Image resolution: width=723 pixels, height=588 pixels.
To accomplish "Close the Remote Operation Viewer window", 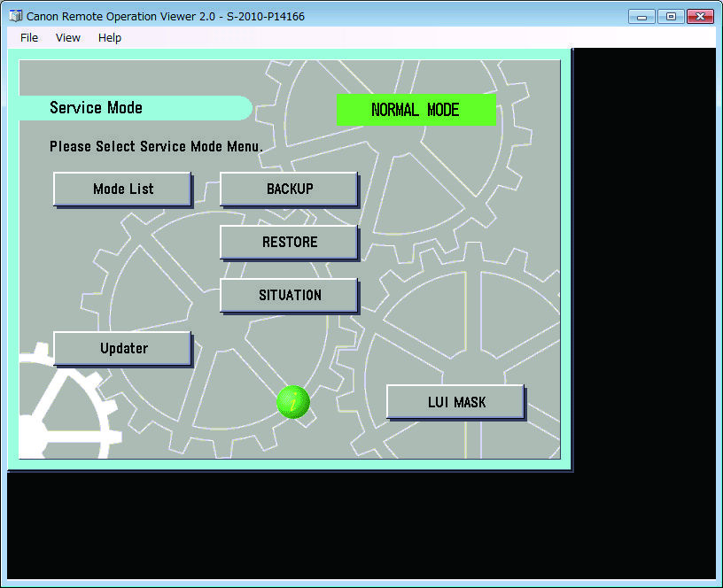I will click(700, 17).
